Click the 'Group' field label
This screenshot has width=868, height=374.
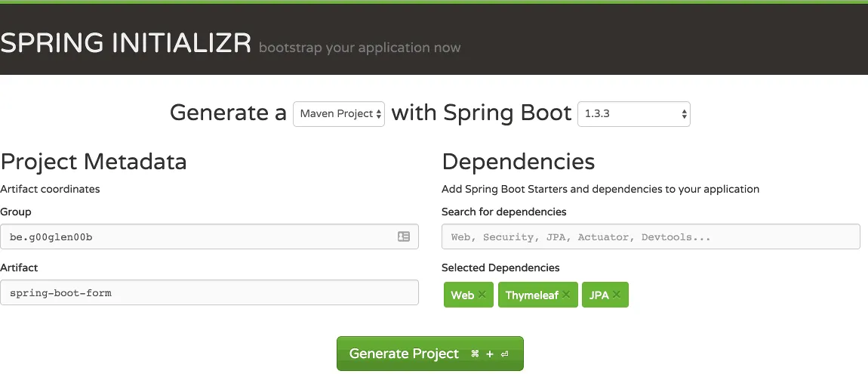pos(16,212)
